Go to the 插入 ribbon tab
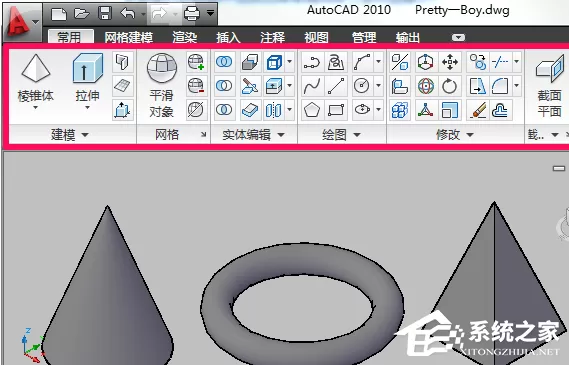This screenshot has height=365, width=569. tap(228, 37)
